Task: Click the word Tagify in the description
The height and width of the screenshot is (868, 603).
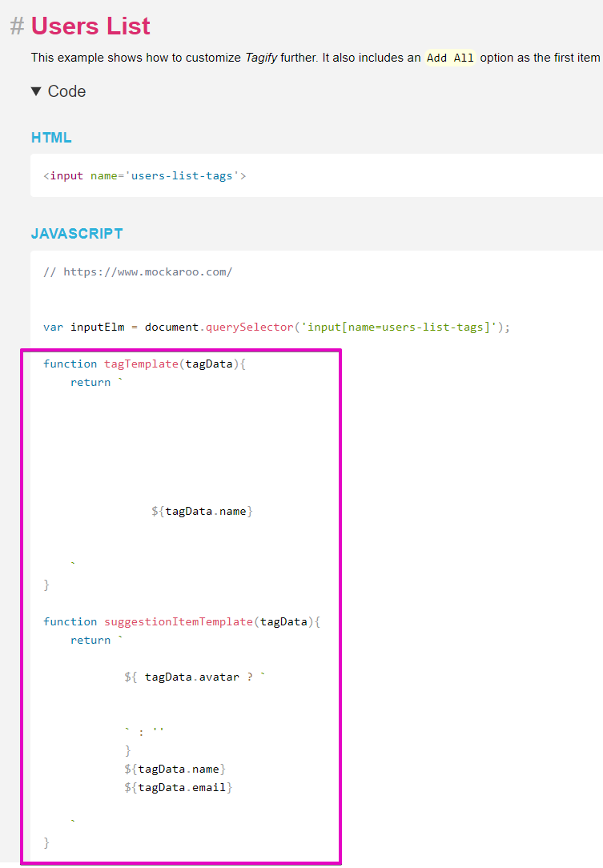Action: [x=261, y=58]
